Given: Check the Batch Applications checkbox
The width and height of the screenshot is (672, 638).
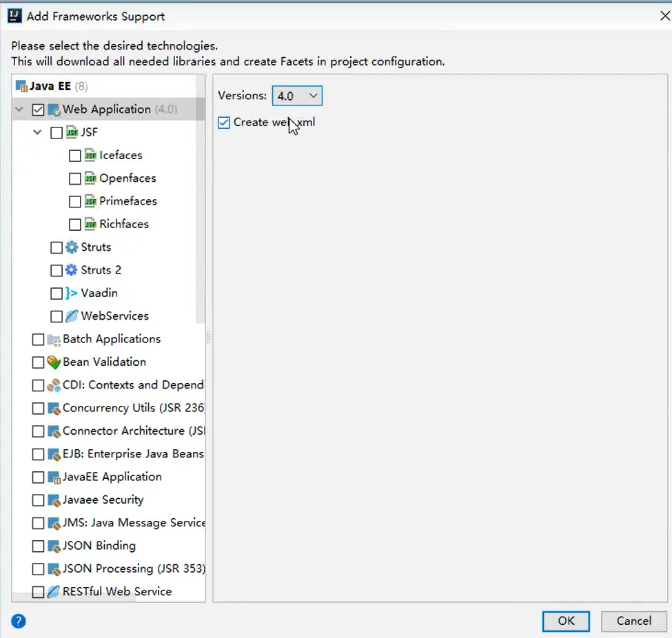Looking at the screenshot, I should (38, 340).
